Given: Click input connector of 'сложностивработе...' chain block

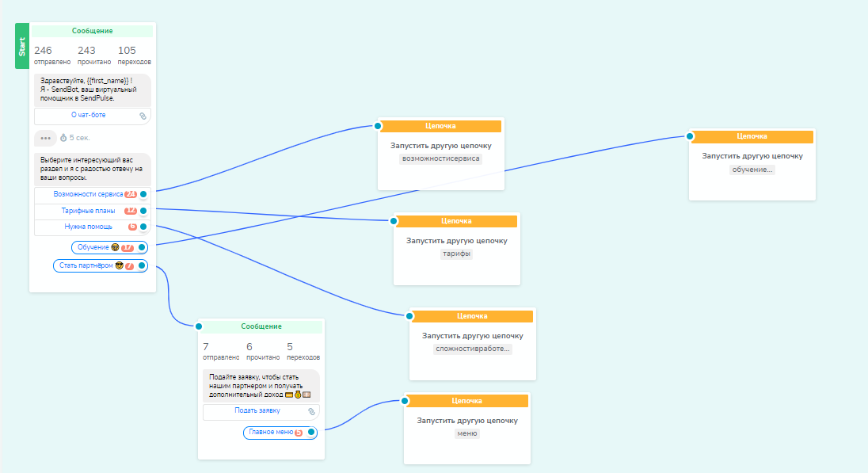Looking at the screenshot, I should (409, 316).
